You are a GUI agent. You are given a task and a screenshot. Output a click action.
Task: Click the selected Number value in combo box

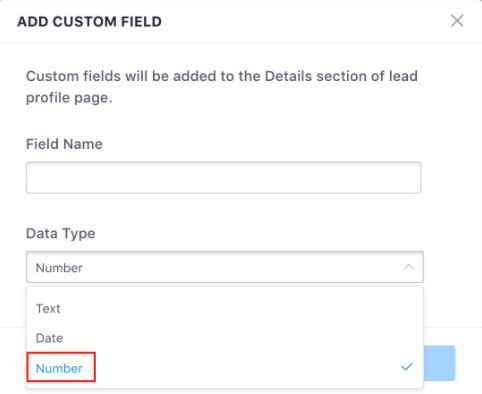pyautogui.click(x=59, y=268)
